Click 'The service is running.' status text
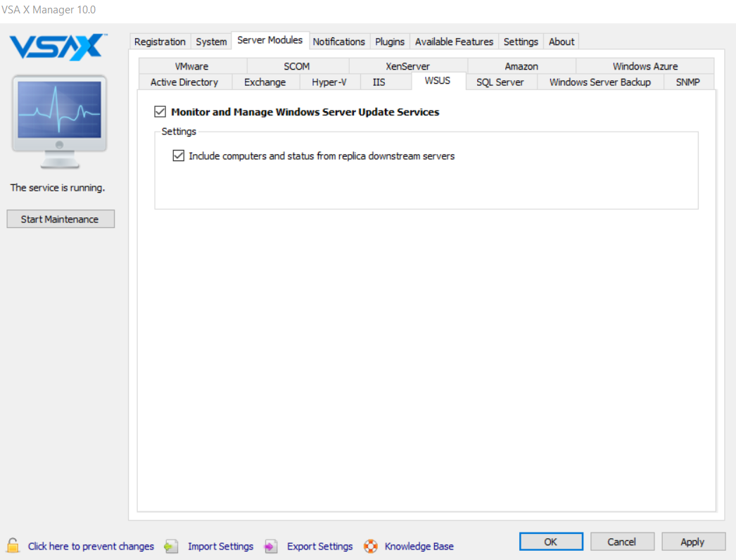 pyautogui.click(x=58, y=188)
